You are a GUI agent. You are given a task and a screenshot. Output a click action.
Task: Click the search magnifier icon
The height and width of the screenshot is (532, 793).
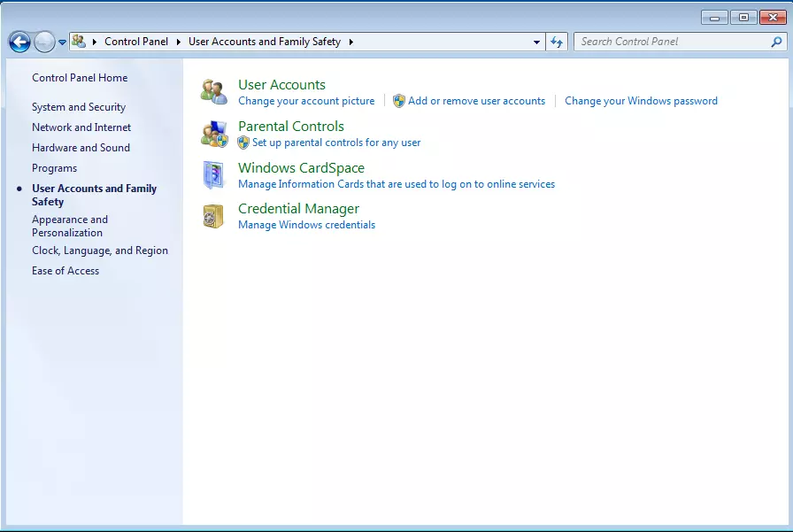(x=777, y=42)
